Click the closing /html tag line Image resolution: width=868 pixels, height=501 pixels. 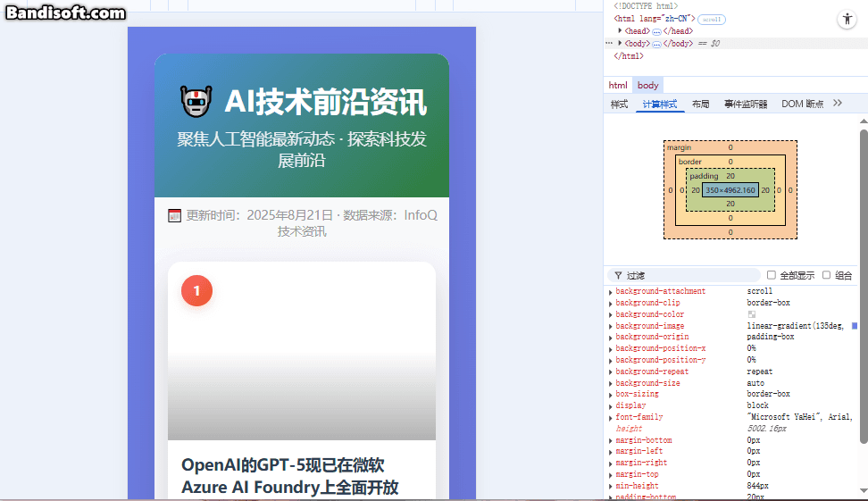tap(629, 56)
